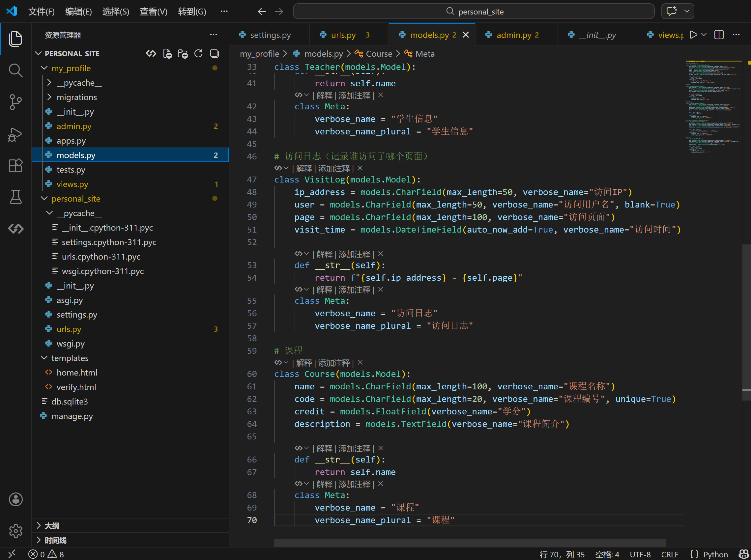
Task: Click the New Folder icon in explorer
Action: [x=183, y=54]
